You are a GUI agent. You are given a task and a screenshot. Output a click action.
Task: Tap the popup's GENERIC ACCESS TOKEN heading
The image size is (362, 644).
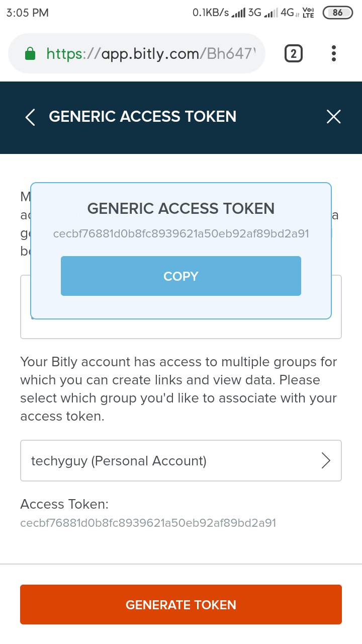pos(181,208)
